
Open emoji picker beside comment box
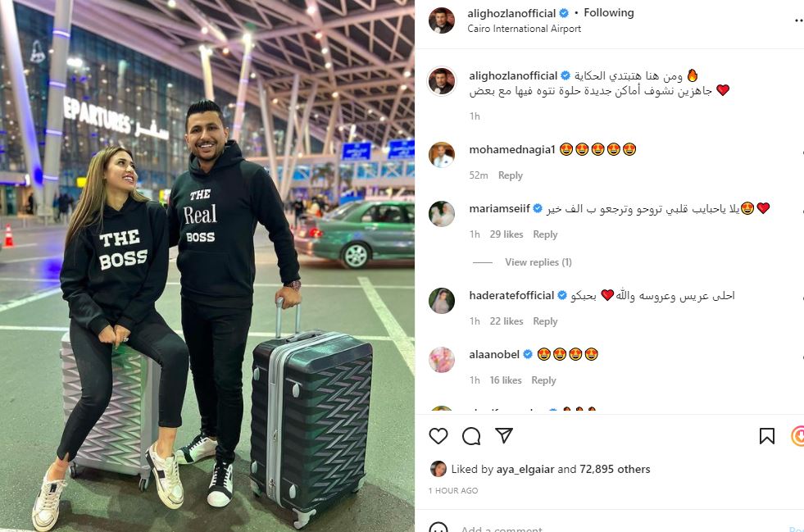pos(438,529)
